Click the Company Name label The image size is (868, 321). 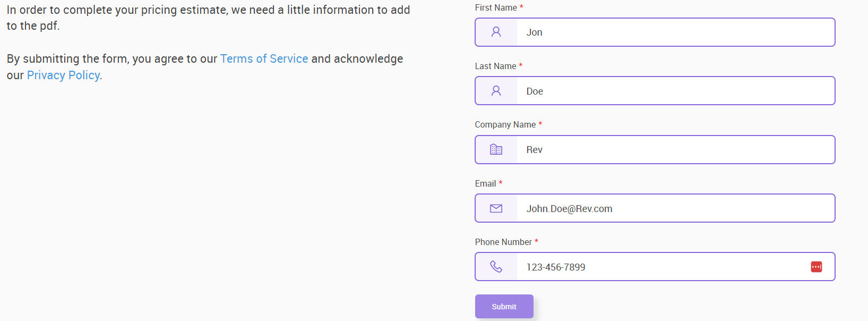[x=505, y=124]
